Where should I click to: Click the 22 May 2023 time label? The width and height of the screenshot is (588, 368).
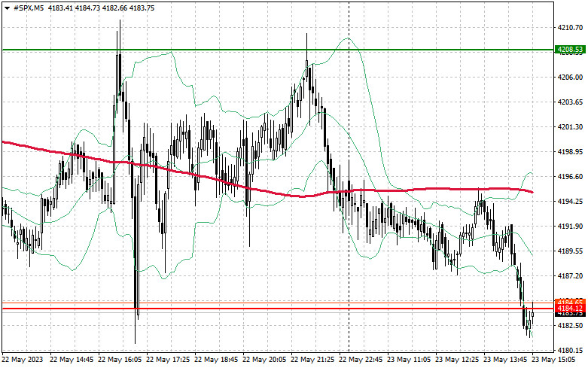[x=22, y=360]
